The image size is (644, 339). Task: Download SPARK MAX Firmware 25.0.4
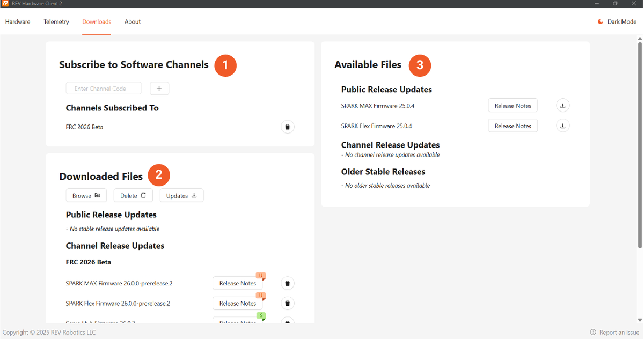[x=562, y=106]
